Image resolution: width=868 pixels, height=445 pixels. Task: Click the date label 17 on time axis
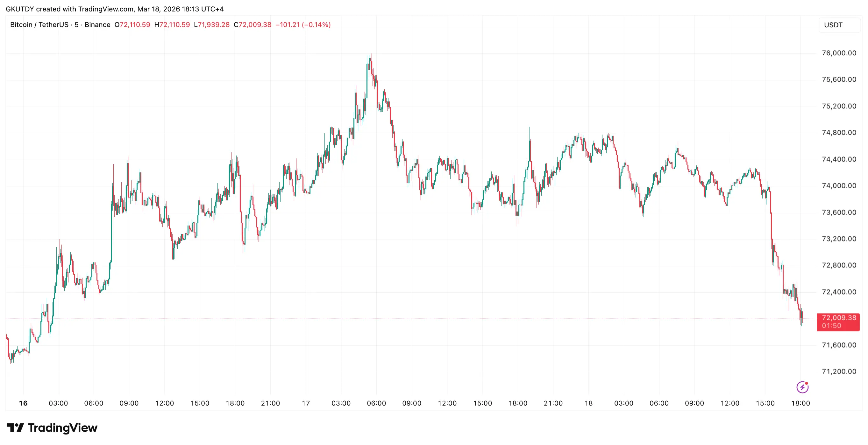coord(306,403)
